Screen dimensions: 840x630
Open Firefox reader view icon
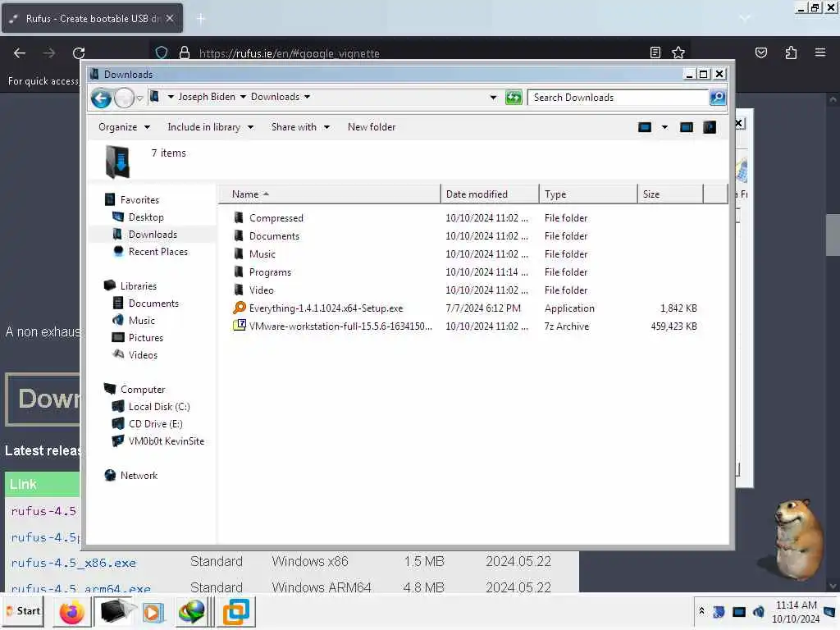[655, 52]
